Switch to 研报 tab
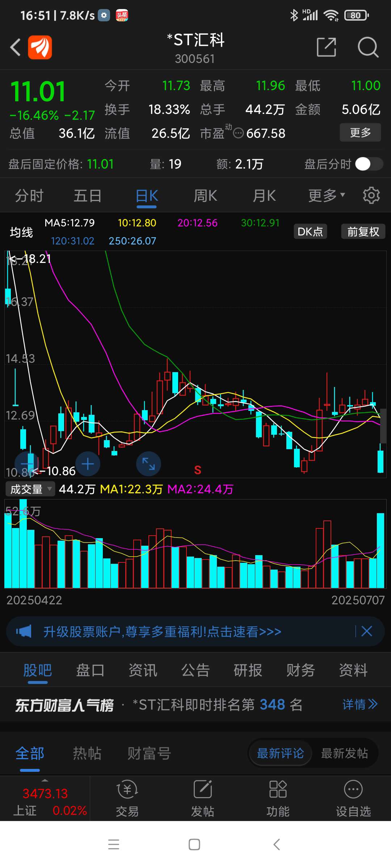391x868 pixels. tap(248, 670)
